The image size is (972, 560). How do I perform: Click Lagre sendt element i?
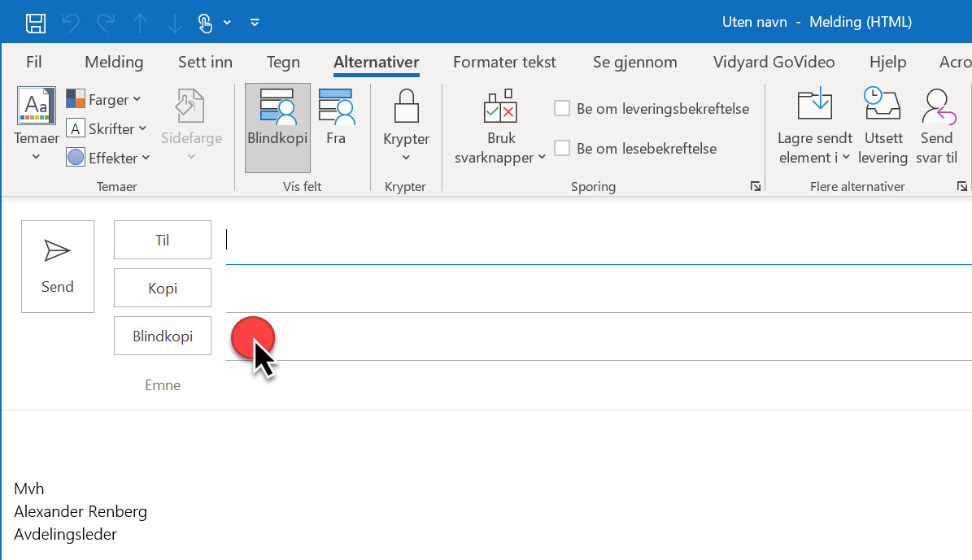coord(813,126)
